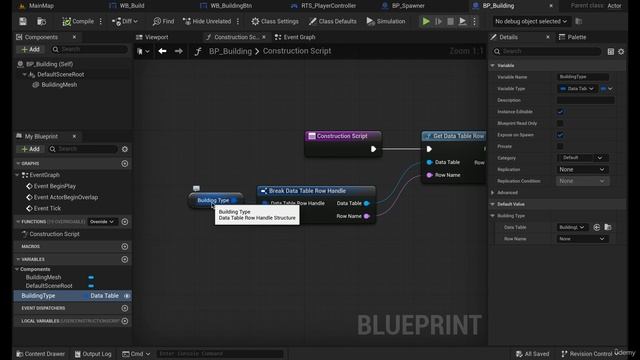Navigate forward in graph history

pos(178,51)
